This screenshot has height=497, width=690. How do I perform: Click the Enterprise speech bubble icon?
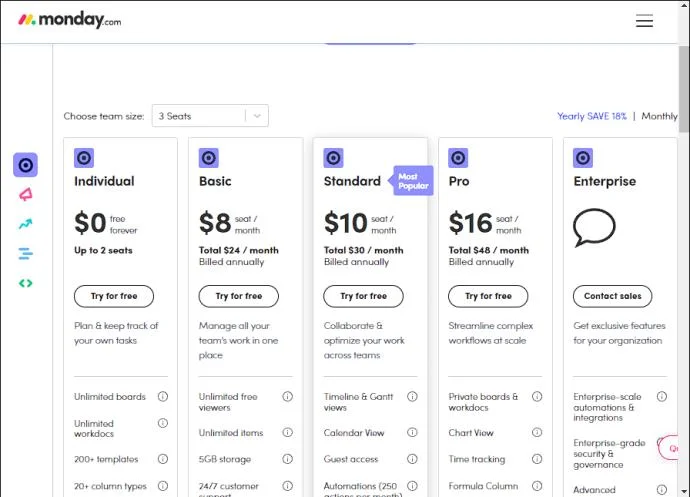tap(594, 228)
